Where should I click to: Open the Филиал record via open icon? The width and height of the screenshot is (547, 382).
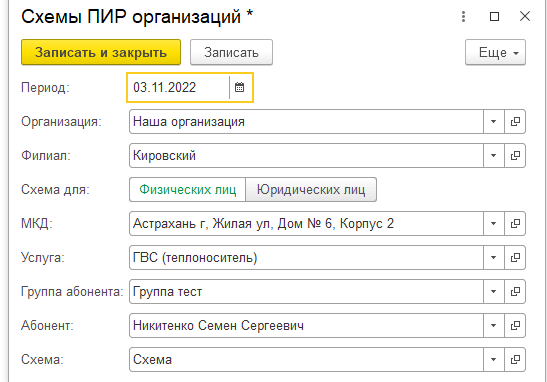click(x=515, y=156)
